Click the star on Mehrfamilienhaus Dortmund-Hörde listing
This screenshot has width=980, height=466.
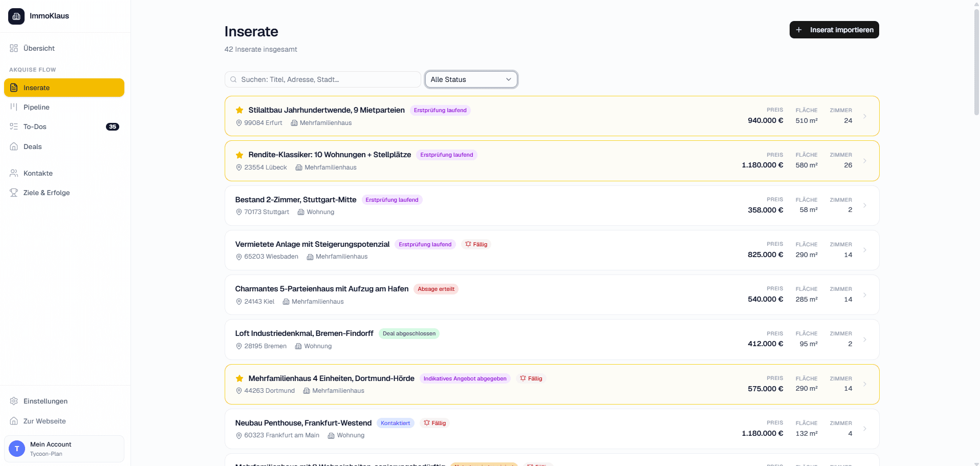click(239, 378)
